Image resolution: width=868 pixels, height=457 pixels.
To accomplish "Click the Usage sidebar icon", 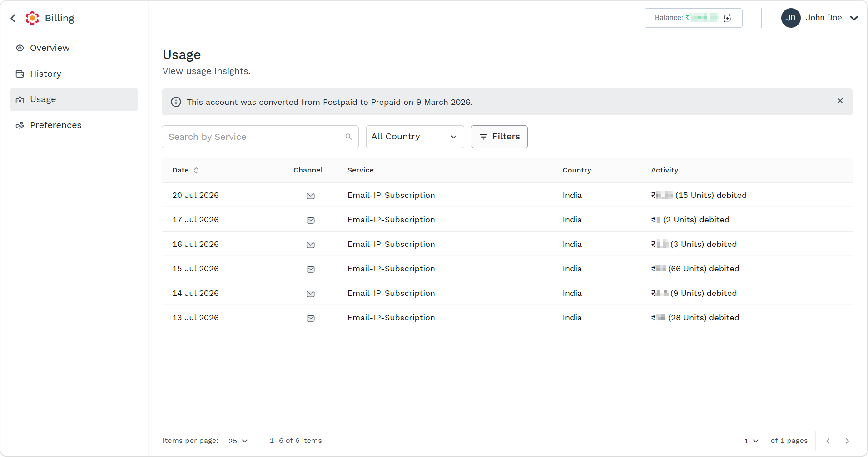I will [x=20, y=100].
